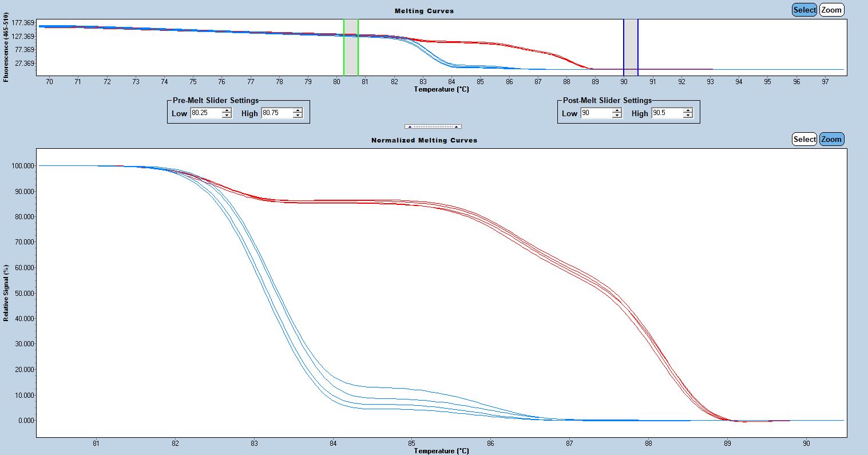The width and height of the screenshot is (868, 455).
Task: Decrease Pre-Melt Low value with down arrow
Action: point(227,116)
